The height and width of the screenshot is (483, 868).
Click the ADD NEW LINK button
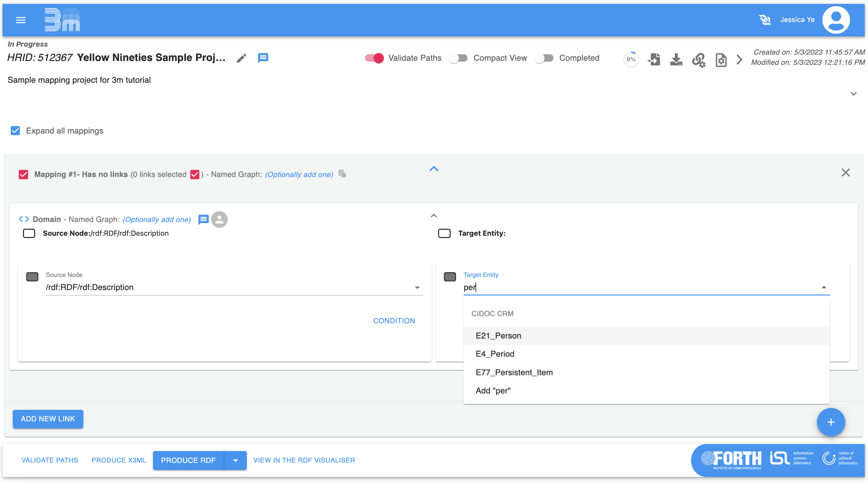pyautogui.click(x=48, y=419)
